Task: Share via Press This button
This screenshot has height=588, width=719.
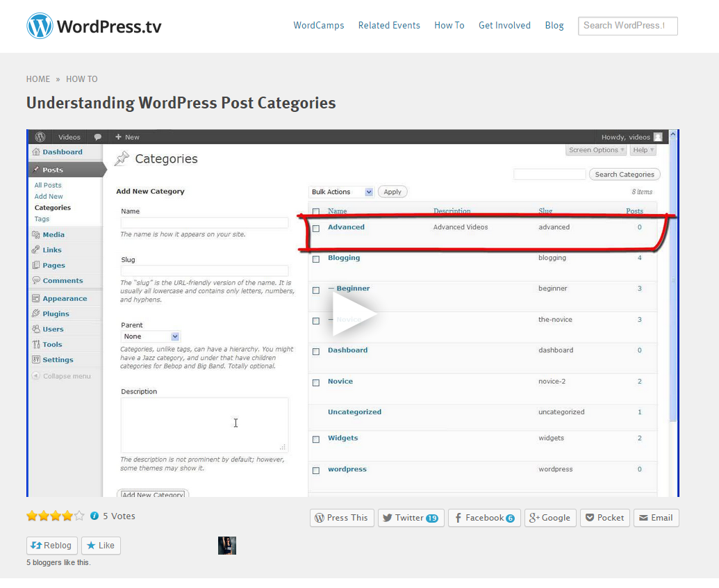Action: 342,518
